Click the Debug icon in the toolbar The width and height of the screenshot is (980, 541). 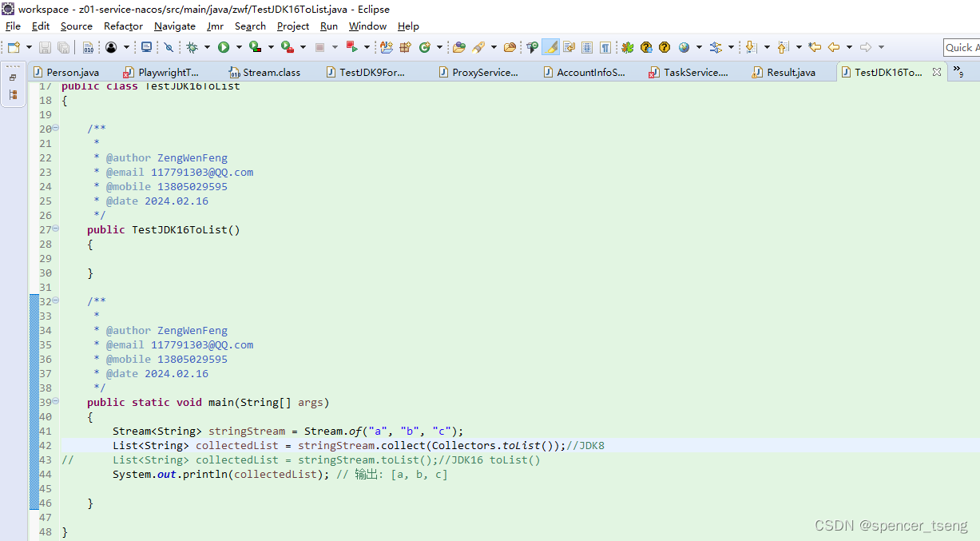pos(192,46)
